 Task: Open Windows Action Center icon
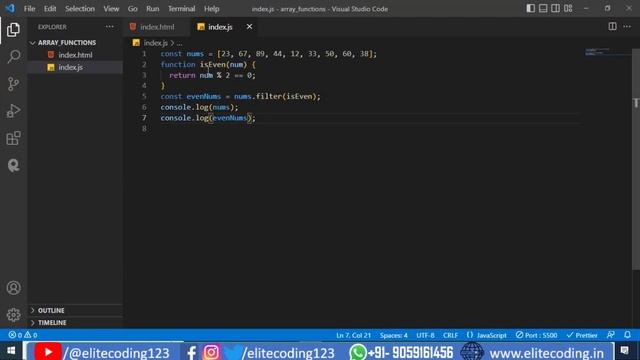624,351
